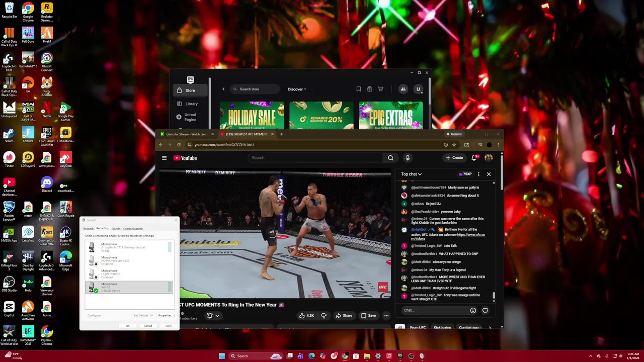Open Set Default dropdown arrow in Sound dialog
This screenshot has height=362, width=644.
pyautogui.click(x=153, y=315)
